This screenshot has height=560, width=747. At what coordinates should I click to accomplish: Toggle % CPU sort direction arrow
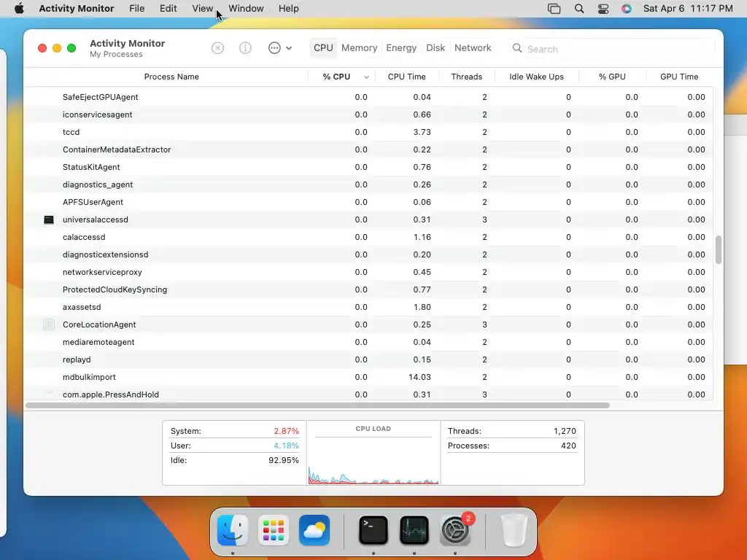click(x=366, y=77)
